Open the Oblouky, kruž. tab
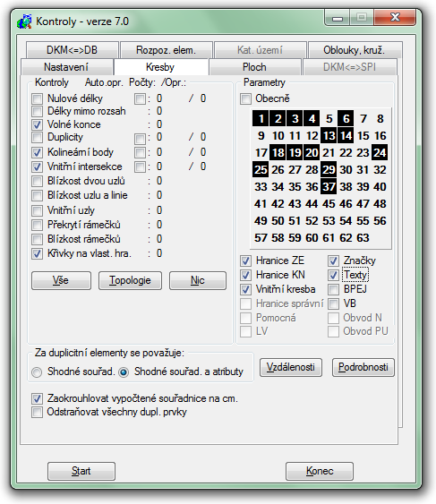 (355, 50)
